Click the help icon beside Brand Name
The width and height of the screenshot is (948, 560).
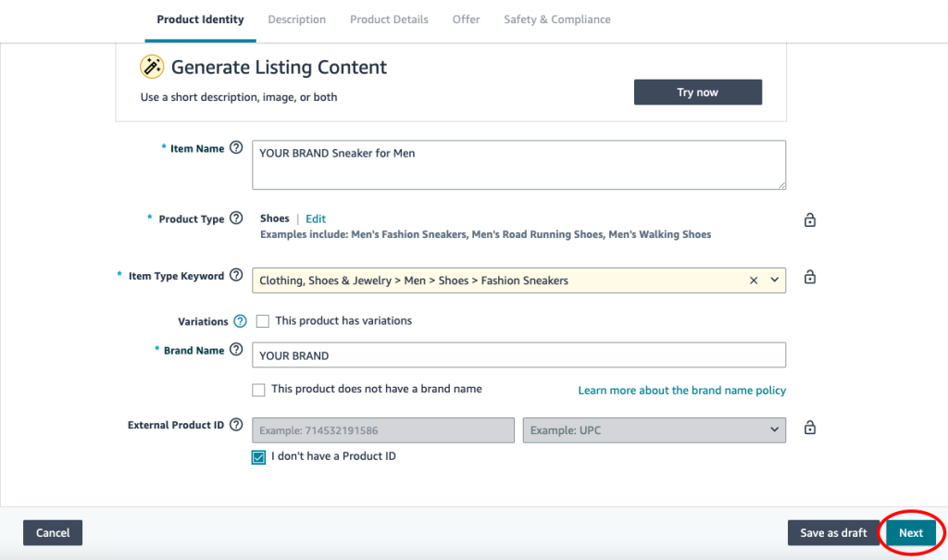236,351
